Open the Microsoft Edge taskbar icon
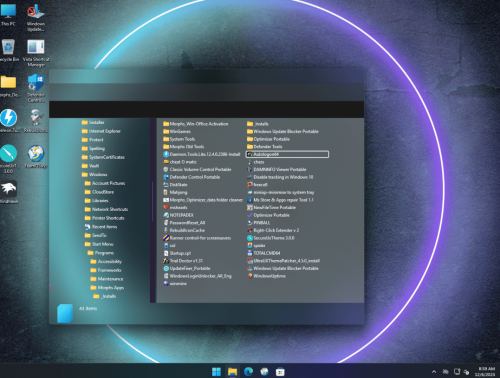 pos(248,371)
